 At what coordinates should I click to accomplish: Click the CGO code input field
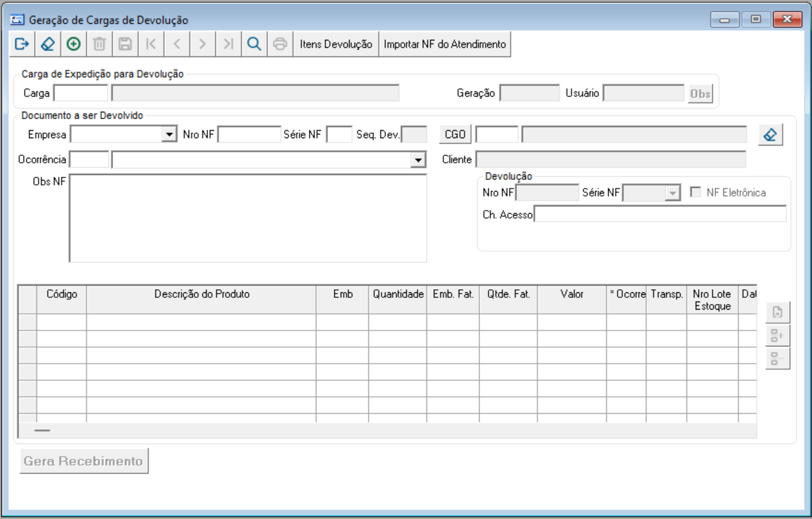click(497, 135)
